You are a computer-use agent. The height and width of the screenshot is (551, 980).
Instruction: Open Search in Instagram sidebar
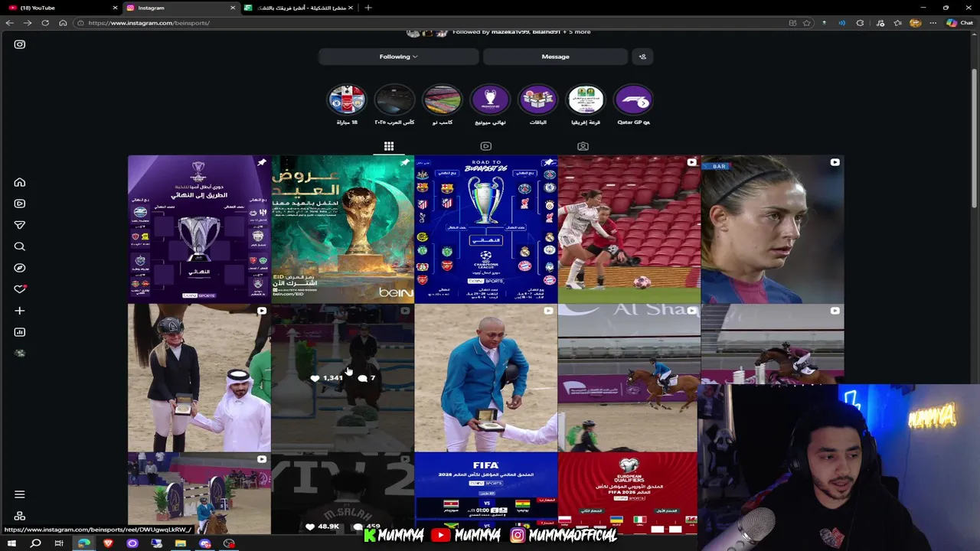pyautogui.click(x=20, y=246)
